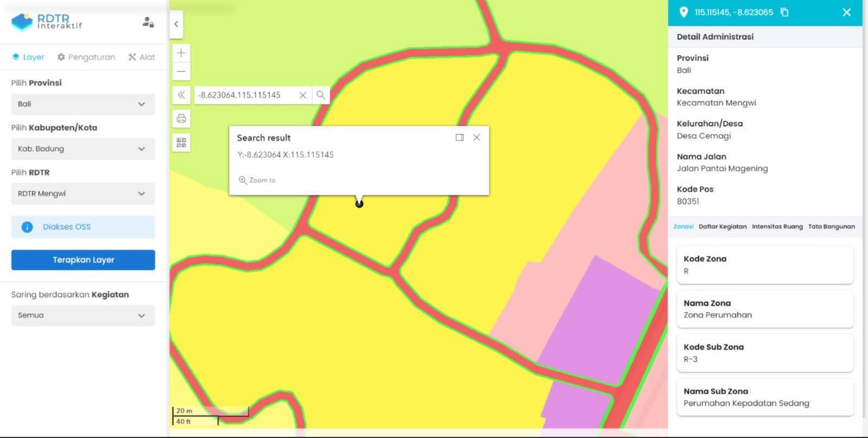This screenshot has width=868, height=438.
Task: Open the Pilih Provinsi dropdown
Action: pos(83,104)
